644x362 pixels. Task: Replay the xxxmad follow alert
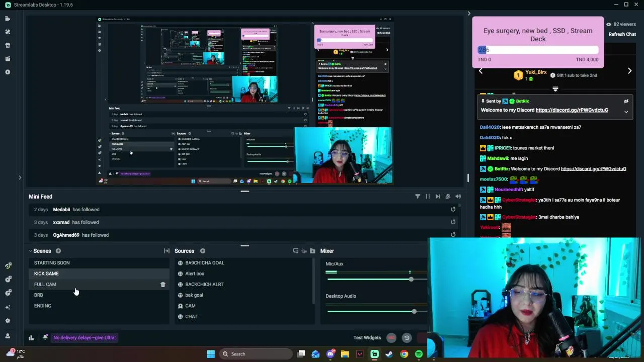coord(453,222)
